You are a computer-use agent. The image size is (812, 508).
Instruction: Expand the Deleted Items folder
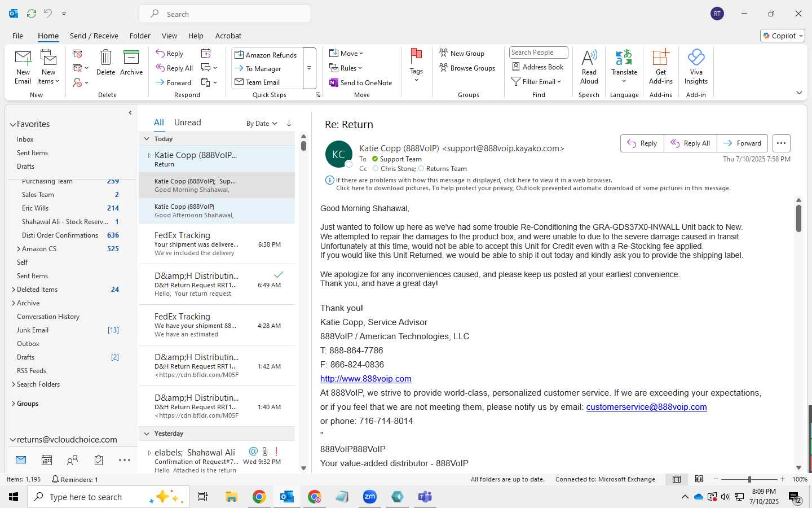pos(14,290)
